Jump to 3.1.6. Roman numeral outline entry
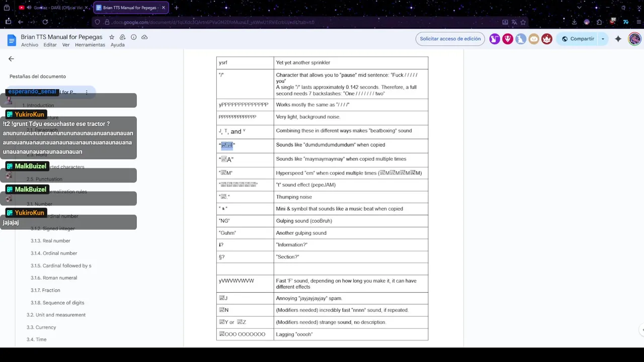 click(x=54, y=278)
